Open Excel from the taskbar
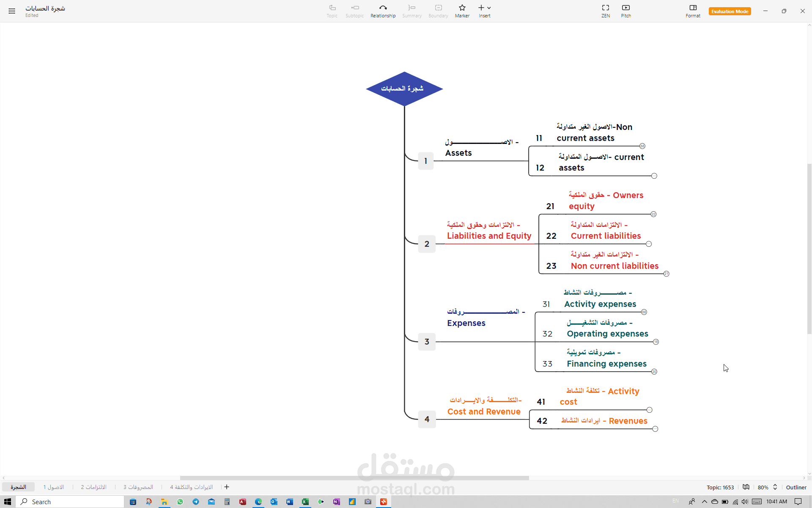 (x=305, y=502)
